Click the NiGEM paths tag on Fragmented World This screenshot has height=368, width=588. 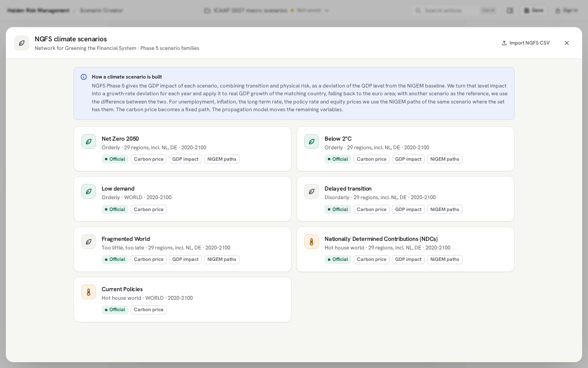click(222, 259)
